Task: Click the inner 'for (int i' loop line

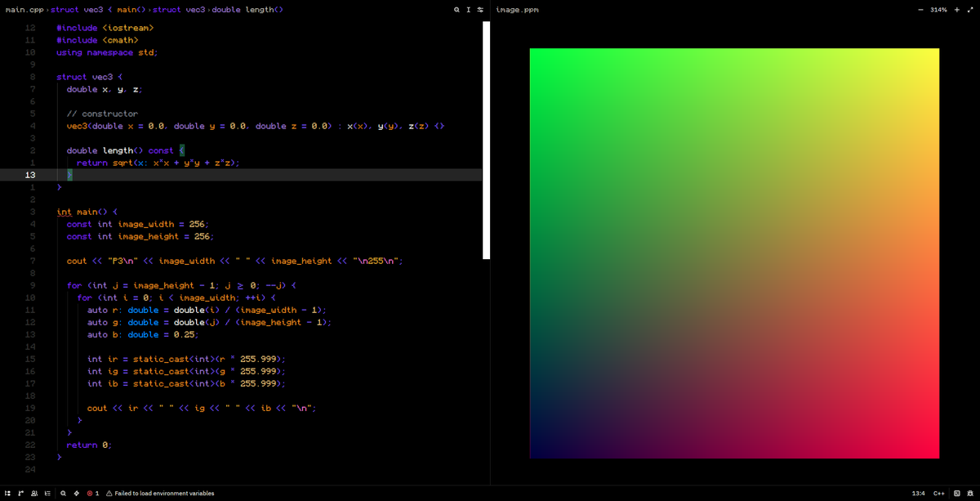Action: pyautogui.click(x=176, y=297)
